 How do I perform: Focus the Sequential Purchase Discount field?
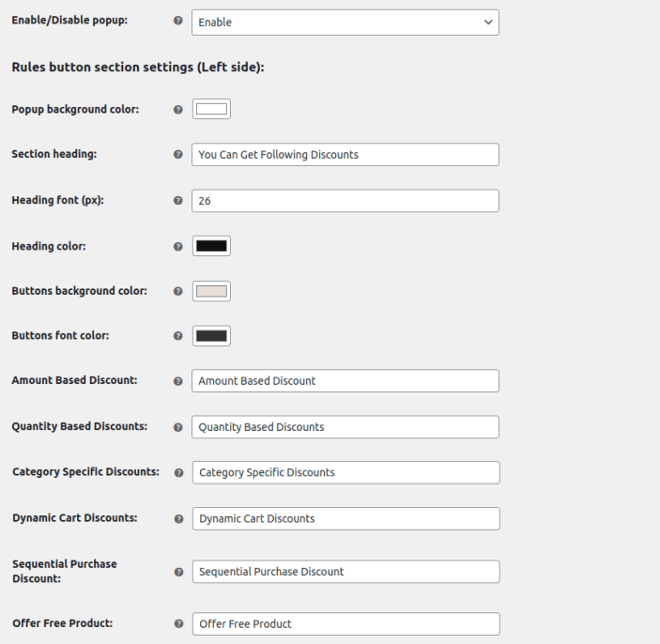click(345, 572)
